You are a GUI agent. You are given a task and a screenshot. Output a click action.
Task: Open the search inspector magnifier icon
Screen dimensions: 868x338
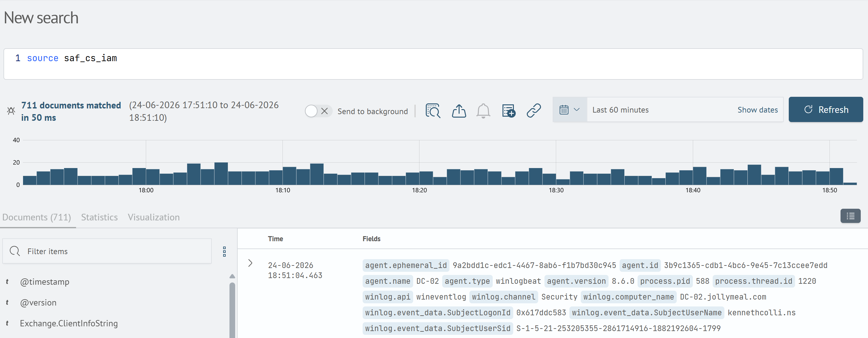[433, 110]
